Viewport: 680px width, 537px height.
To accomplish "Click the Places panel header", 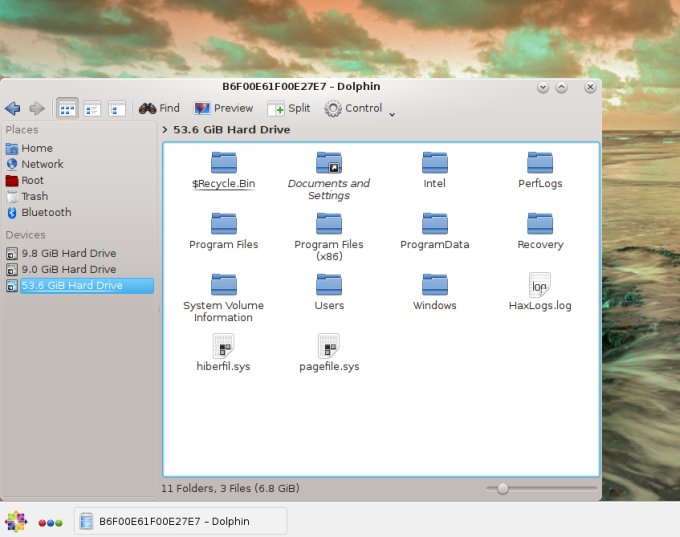I will (x=22, y=130).
